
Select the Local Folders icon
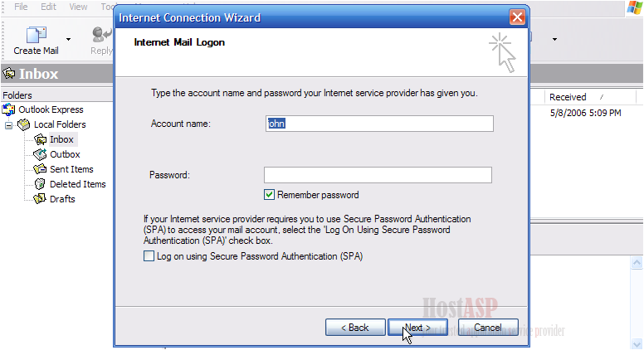point(24,124)
